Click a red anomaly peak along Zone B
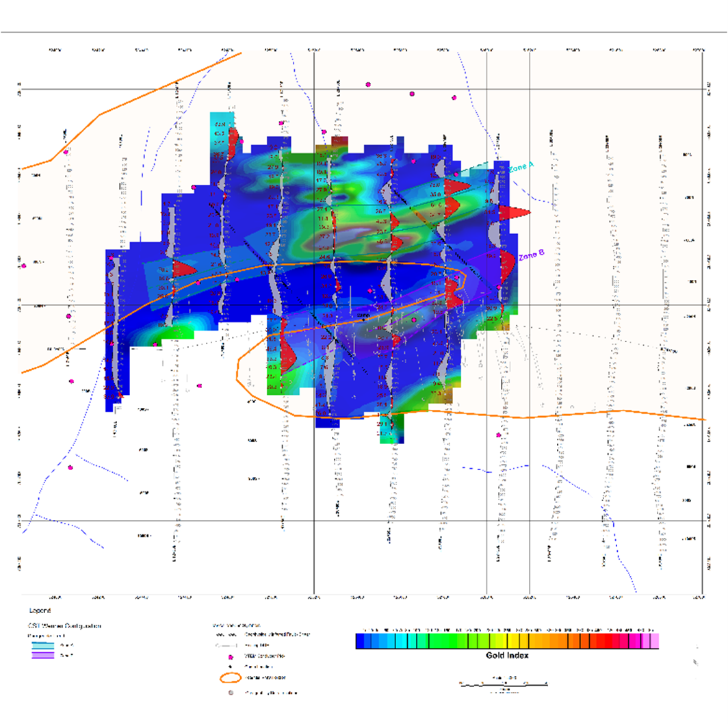728x724 pixels. point(508,262)
